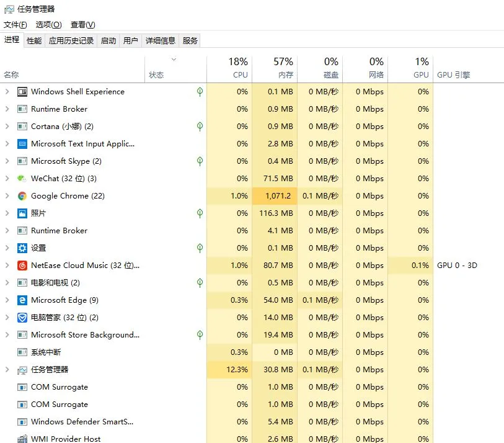Click the 任务管理器 process row icon
This screenshot has width=504, height=443.
coord(22,370)
